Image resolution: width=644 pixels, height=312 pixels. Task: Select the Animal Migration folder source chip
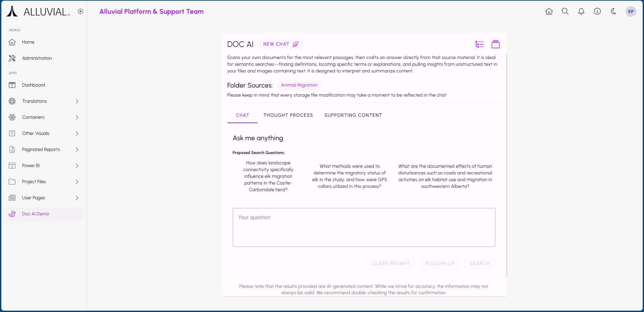[299, 85]
